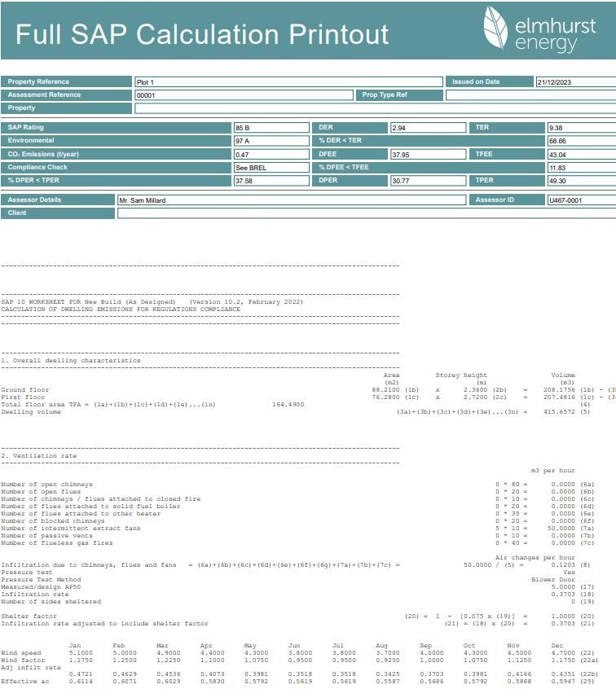Click the TPER value 49.30
Viewport: 616px width, 689px height.
pos(580,181)
